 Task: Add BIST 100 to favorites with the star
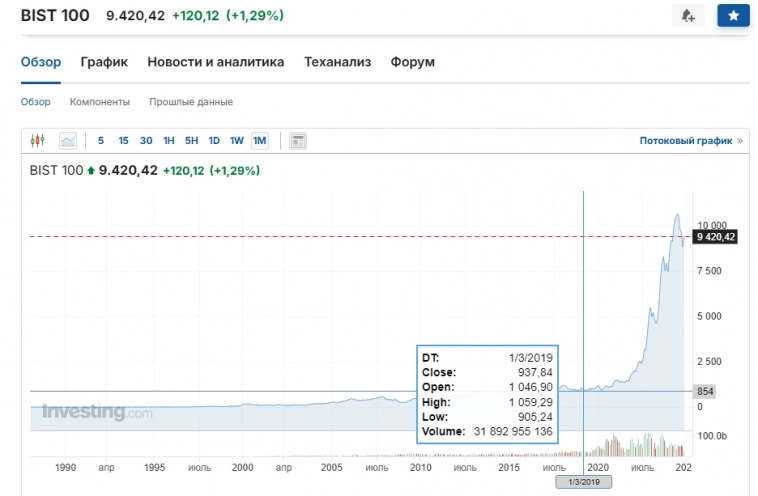click(x=733, y=16)
